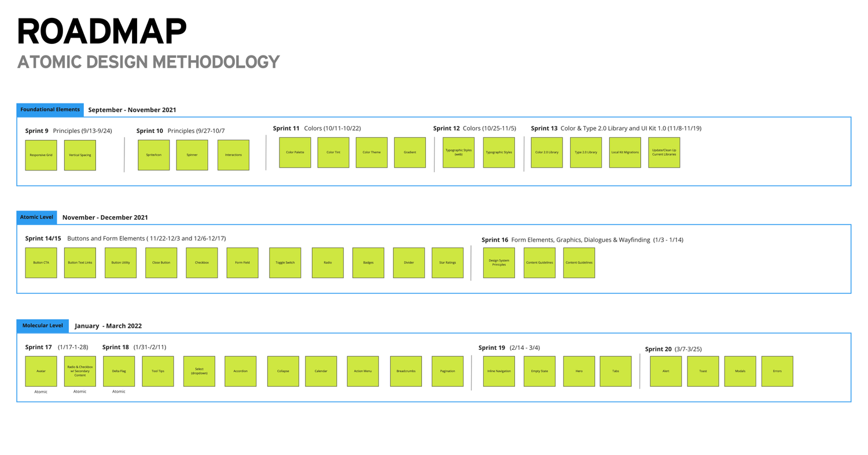This screenshot has height=455, width=868.
Task: Click "November - December 2021" date label
Action: click(105, 217)
